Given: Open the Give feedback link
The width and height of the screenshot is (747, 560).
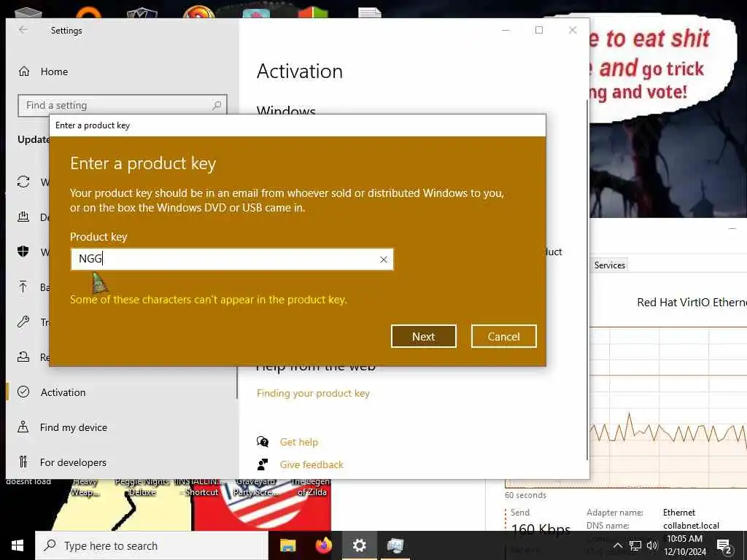Looking at the screenshot, I should click(x=311, y=464).
